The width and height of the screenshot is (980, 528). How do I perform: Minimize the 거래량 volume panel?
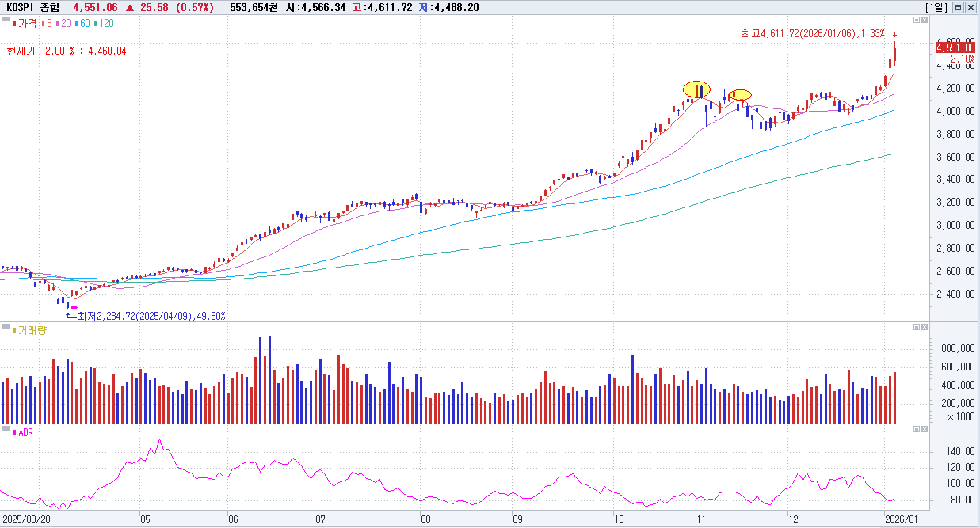(x=917, y=327)
